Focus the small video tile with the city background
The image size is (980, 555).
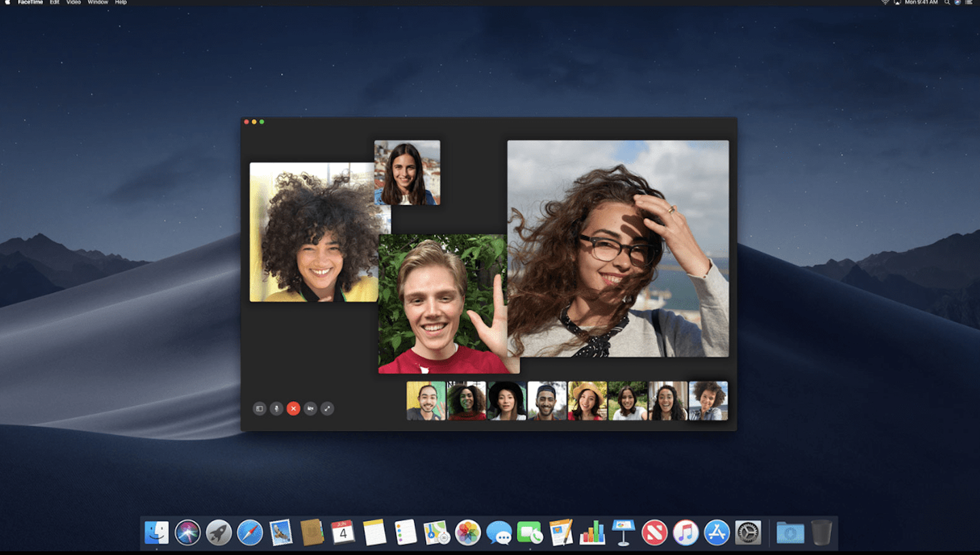(x=407, y=172)
